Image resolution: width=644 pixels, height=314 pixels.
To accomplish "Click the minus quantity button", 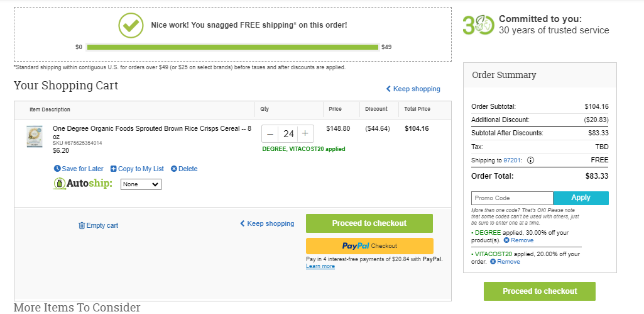I will [x=270, y=134].
